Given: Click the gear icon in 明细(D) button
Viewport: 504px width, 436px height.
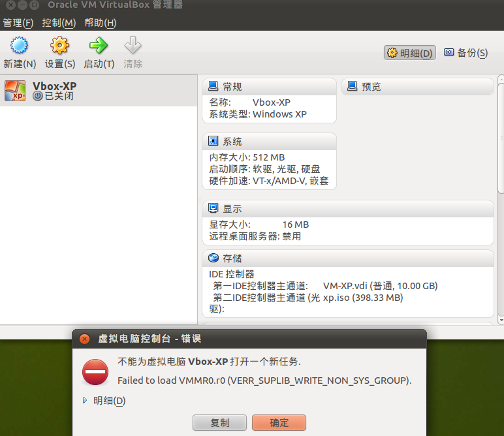Looking at the screenshot, I should click(x=392, y=53).
